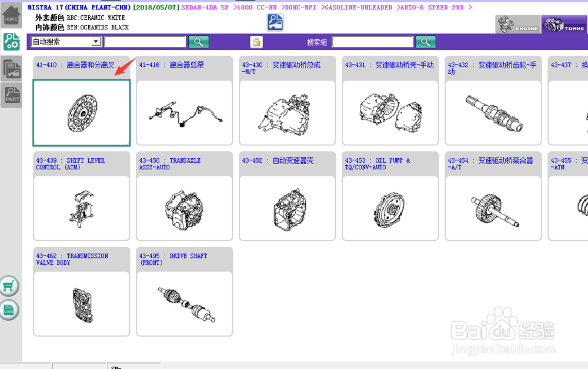Click the 41-416 离合器总泵 title
Image resolution: width=588 pixels, height=369 pixels.
pos(171,65)
